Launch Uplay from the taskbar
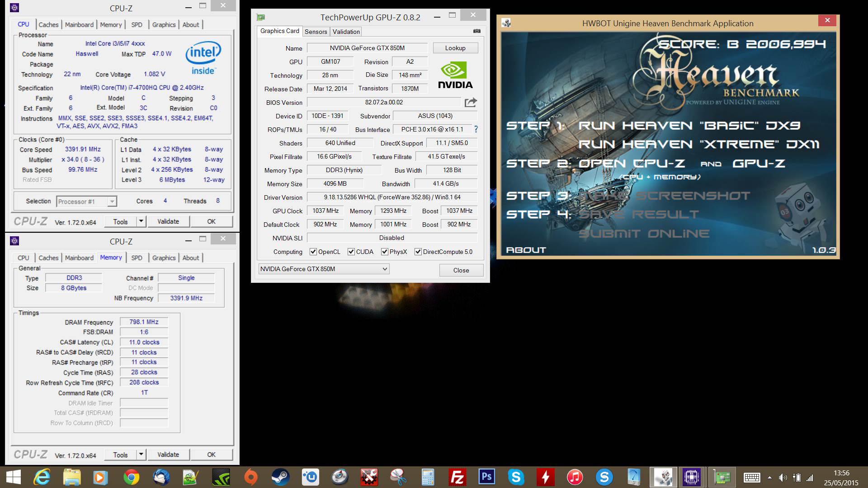 [x=310, y=477]
